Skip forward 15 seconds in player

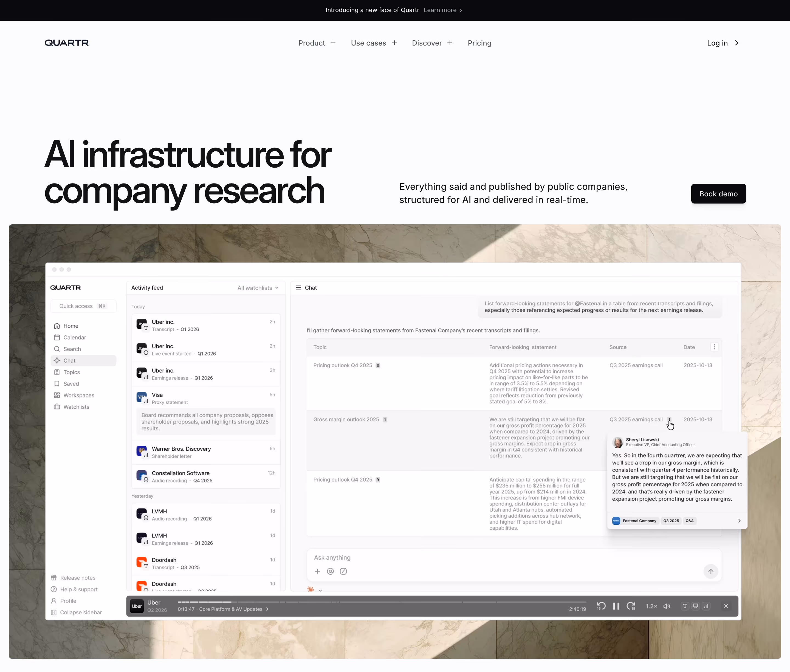pos(631,606)
